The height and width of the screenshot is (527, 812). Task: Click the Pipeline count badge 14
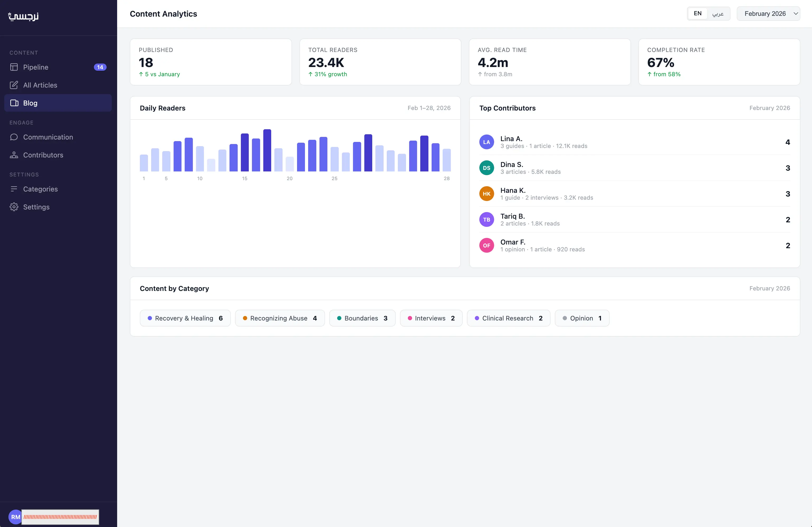100,67
